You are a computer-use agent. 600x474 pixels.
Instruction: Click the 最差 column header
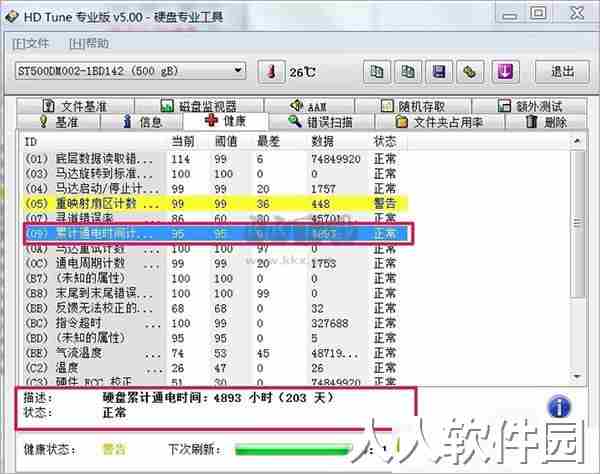(x=269, y=142)
